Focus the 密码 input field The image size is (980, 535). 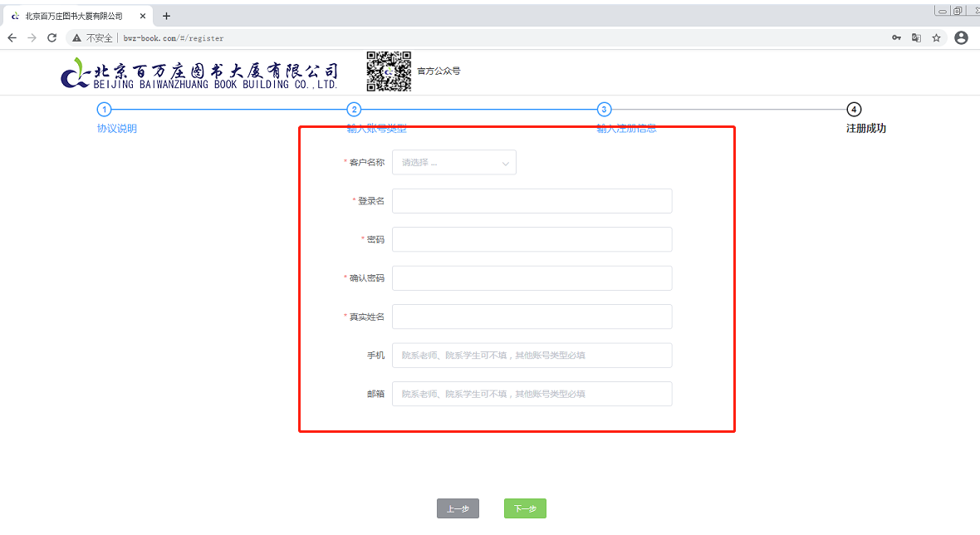pos(532,239)
